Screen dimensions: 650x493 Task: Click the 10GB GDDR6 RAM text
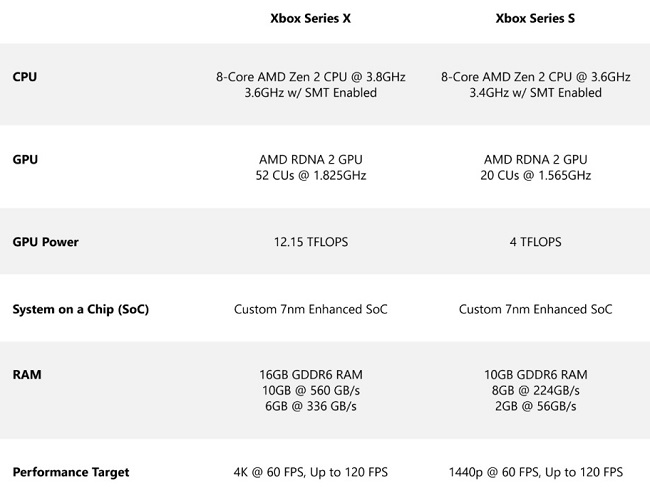[538, 375]
